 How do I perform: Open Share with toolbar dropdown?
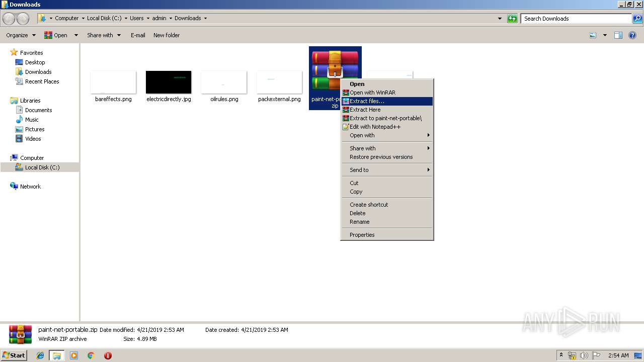104,35
